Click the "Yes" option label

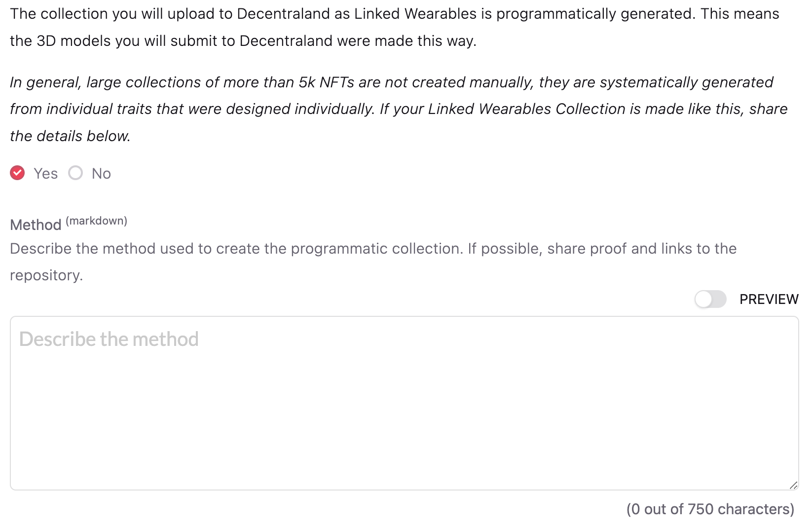tap(45, 174)
